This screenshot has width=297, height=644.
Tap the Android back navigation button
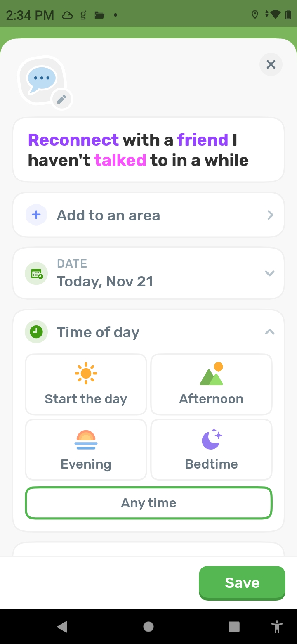pos(62,627)
